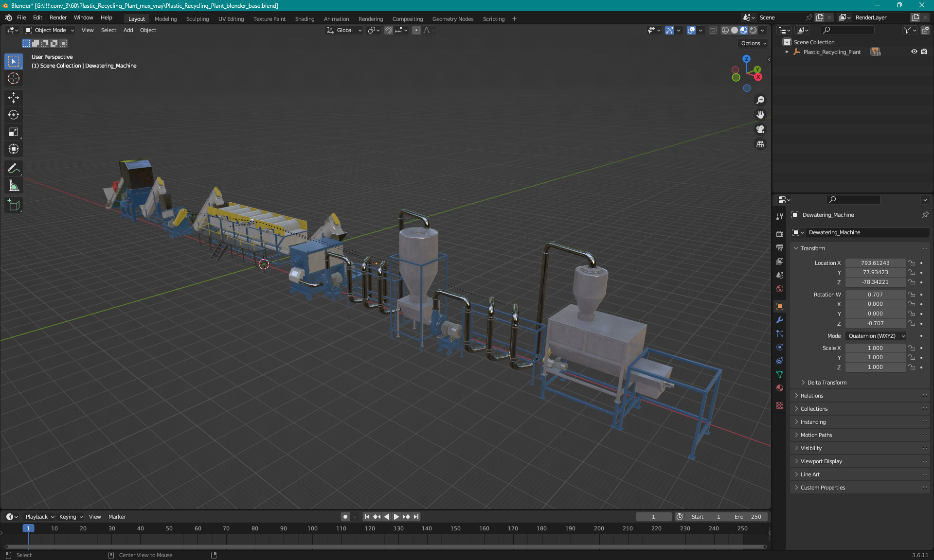This screenshot has width=934, height=560.
Task: Switch to the Shading workspace tab
Action: 305,19
